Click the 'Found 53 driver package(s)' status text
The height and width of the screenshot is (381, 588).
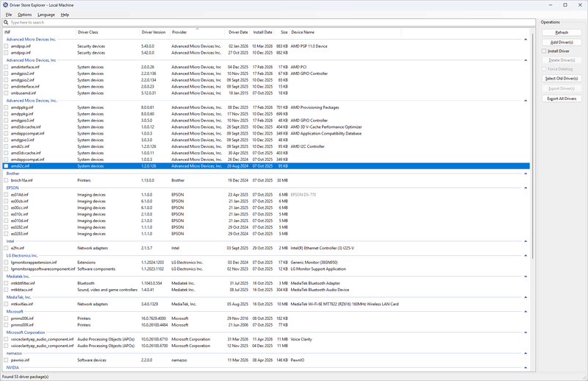(x=26, y=377)
